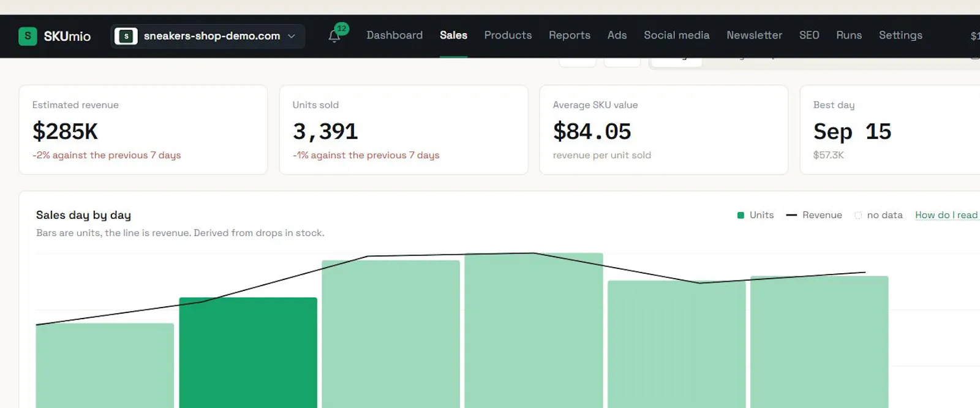
Task: Click the Revenue line legend marker
Action: (x=791, y=215)
